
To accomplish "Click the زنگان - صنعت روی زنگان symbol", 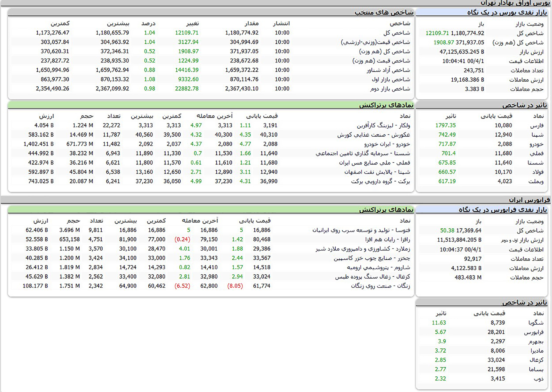I will [380, 286].
